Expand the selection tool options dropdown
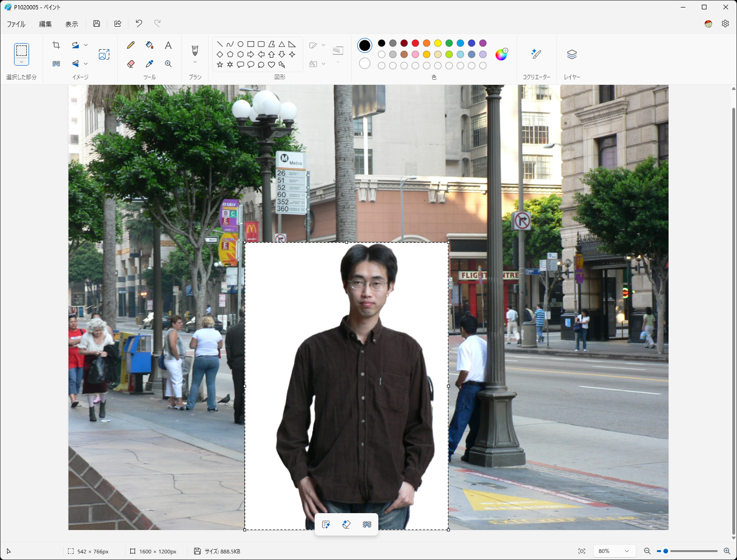Image resolution: width=737 pixels, height=560 pixels. pos(22,62)
